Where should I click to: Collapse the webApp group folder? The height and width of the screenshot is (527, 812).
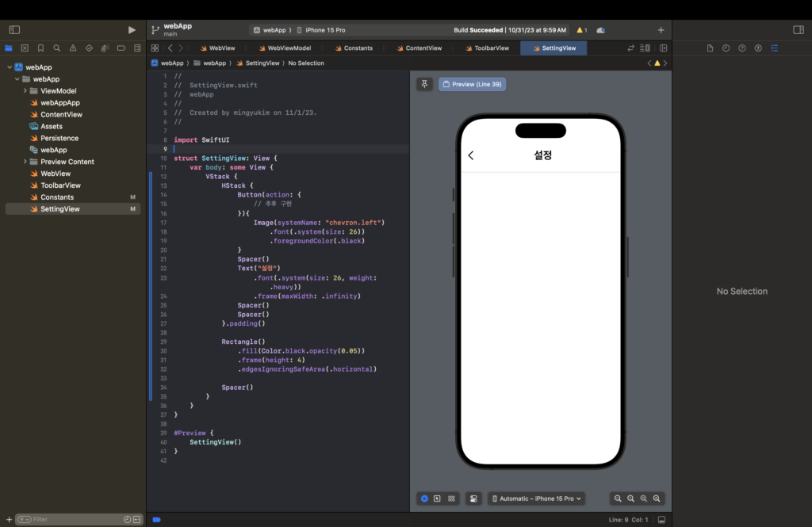tap(17, 79)
